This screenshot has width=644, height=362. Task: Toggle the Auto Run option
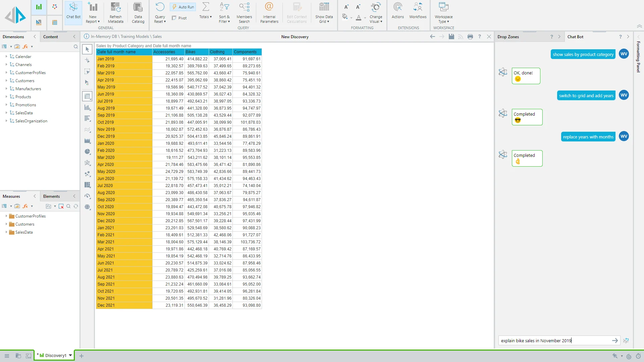[183, 7]
